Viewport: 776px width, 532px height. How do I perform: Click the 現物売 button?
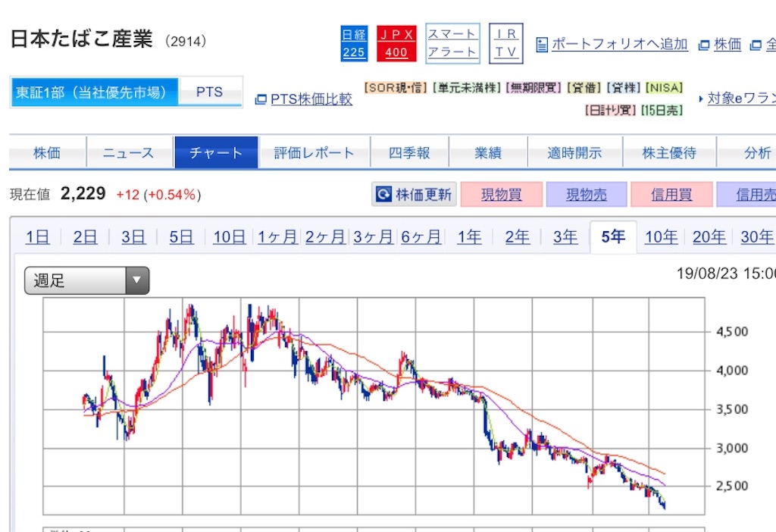[x=587, y=195]
